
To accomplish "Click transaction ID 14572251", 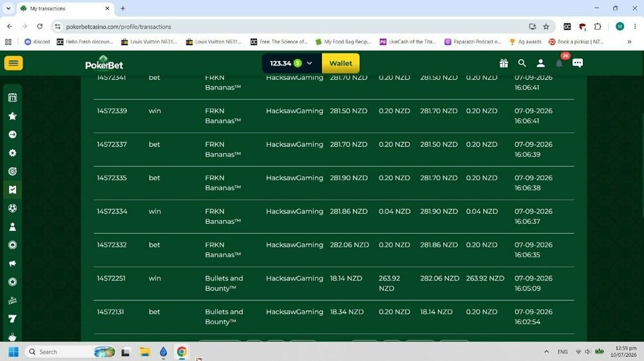I will click(x=111, y=278).
